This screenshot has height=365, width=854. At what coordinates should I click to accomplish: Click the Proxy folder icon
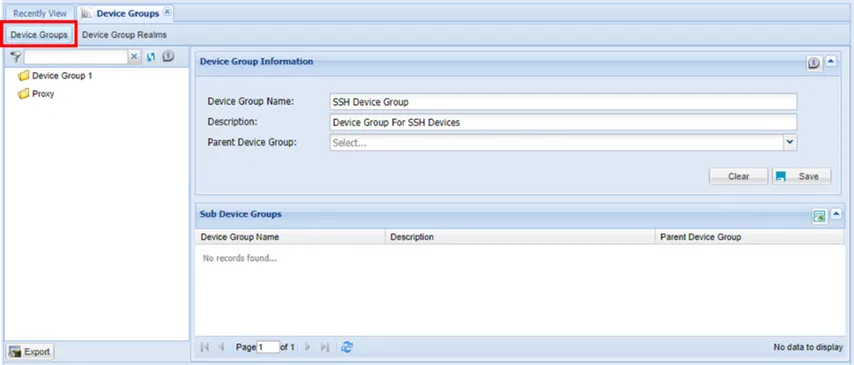click(23, 94)
